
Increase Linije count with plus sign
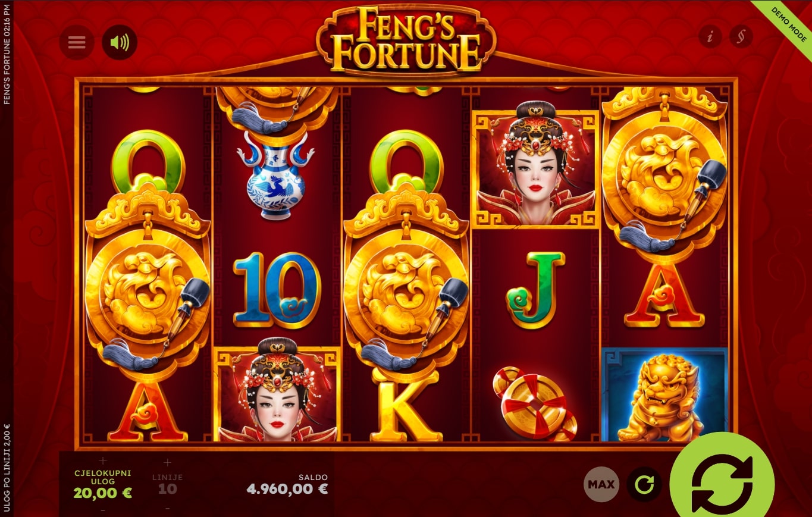point(167,462)
